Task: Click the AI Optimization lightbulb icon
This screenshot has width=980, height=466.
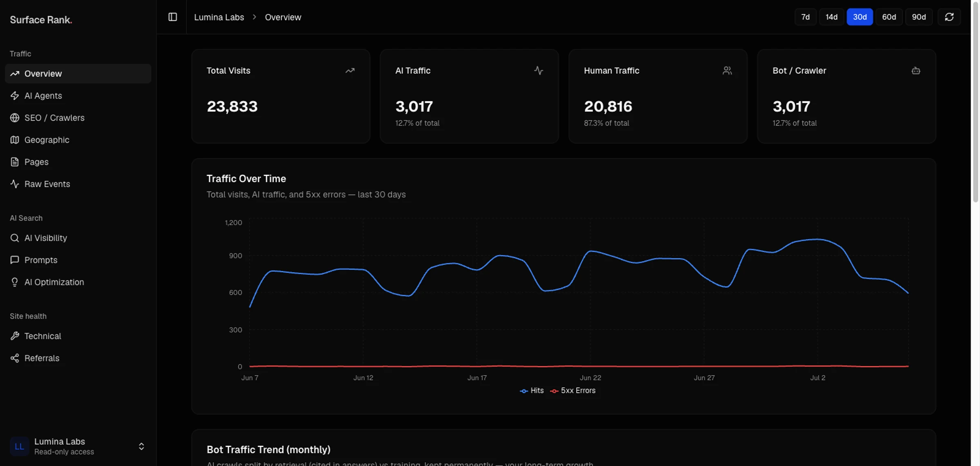Action: tap(15, 282)
